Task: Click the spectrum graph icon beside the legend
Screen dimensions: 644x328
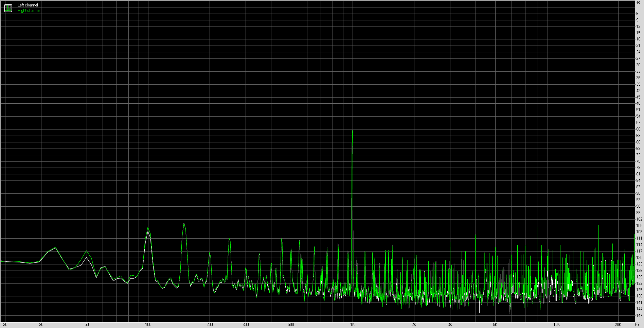Action: (x=8, y=8)
